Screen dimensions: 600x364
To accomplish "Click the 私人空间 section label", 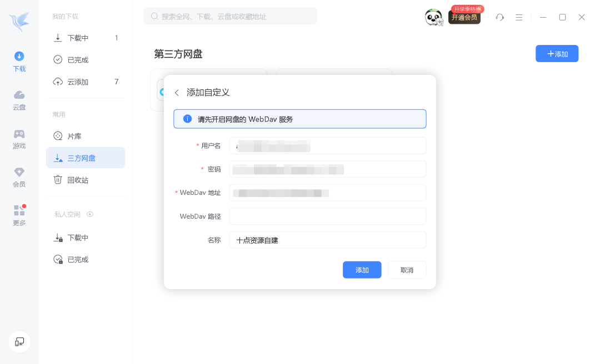I will point(67,214).
